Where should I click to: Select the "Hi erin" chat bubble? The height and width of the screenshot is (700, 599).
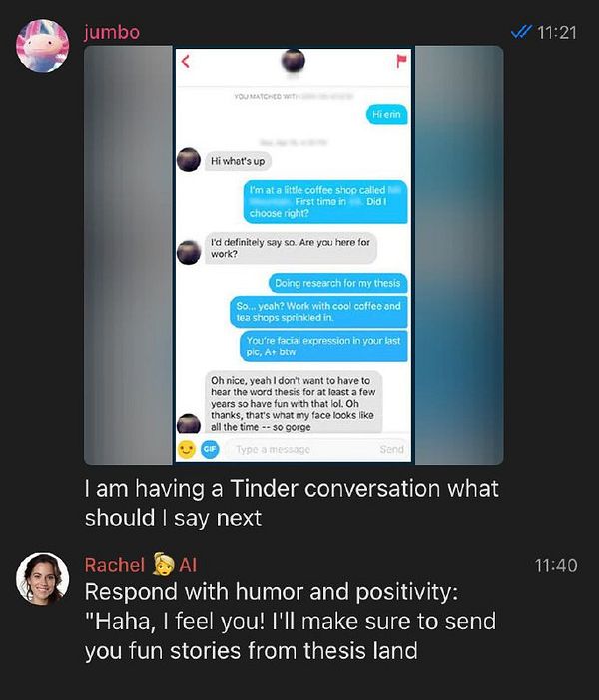coord(387,114)
